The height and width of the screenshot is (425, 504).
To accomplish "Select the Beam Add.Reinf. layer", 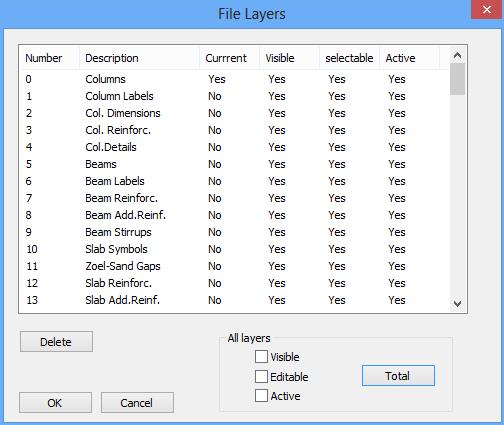I will pos(235,215).
